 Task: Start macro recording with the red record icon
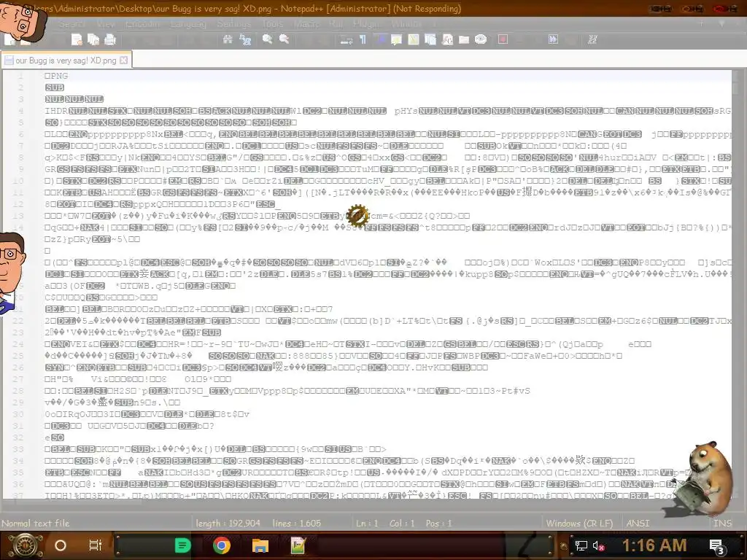(503, 39)
